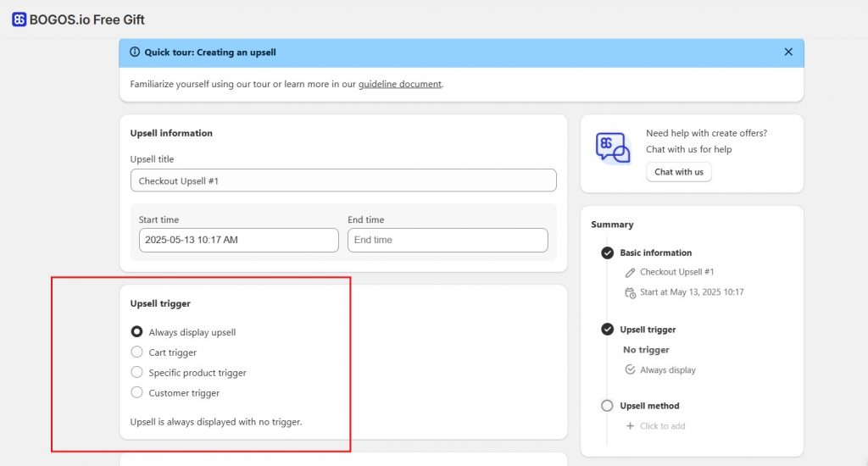Open the Start time date field
The image size is (868, 466).
238,241
